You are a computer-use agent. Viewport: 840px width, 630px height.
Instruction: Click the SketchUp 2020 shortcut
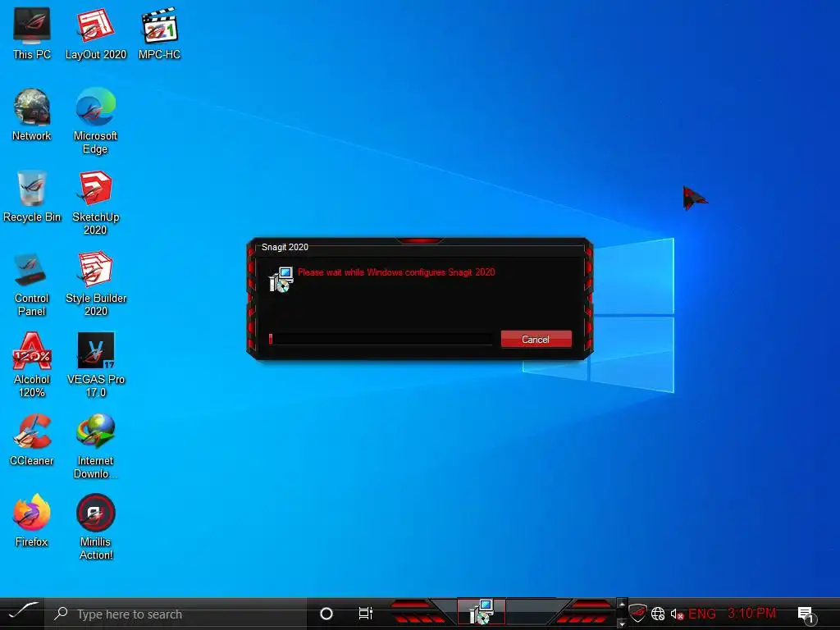coord(95,203)
